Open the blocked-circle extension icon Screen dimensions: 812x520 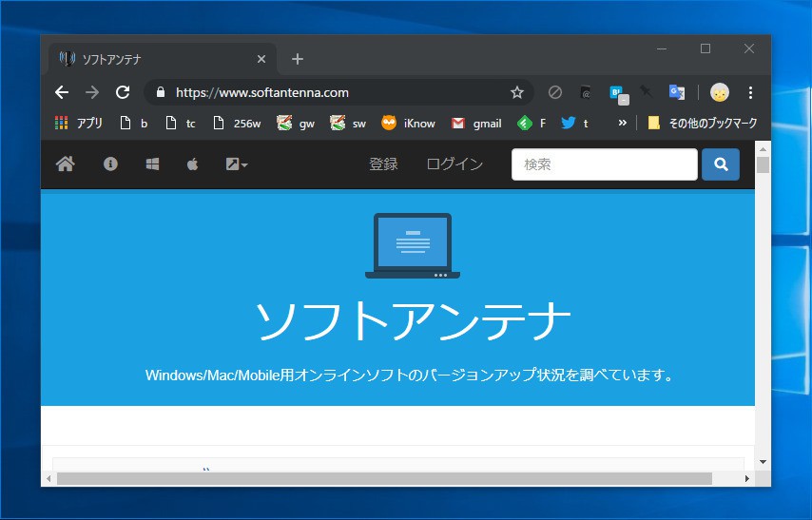coord(555,93)
